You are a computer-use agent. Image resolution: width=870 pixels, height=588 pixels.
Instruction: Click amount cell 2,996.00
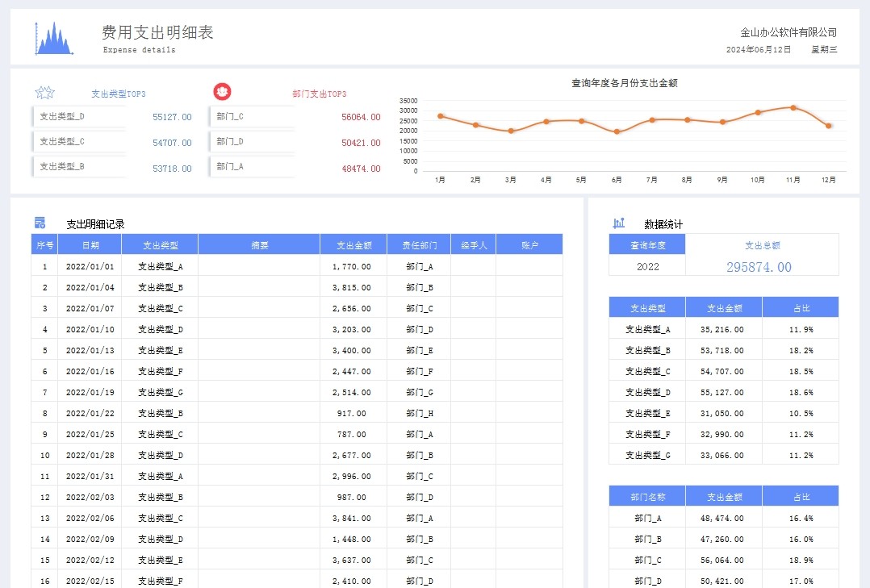tap(353, 476)
